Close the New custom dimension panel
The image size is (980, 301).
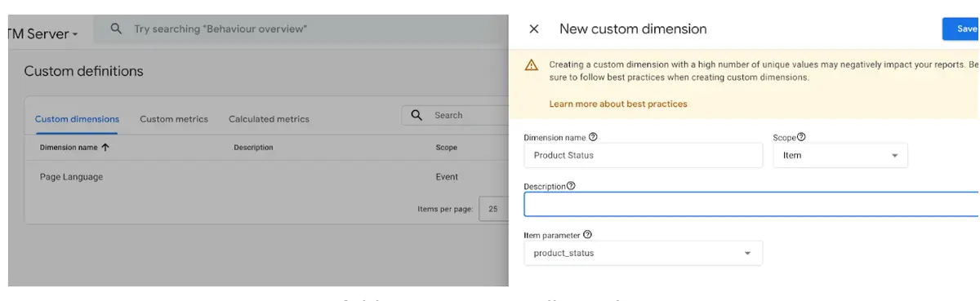pyautogui.click(x=534, y=29)
